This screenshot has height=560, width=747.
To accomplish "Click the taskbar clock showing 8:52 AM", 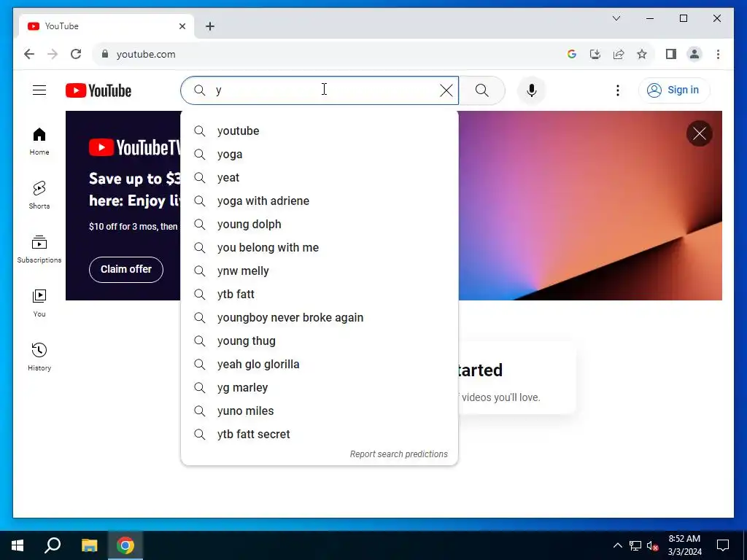I will (684, 545).
